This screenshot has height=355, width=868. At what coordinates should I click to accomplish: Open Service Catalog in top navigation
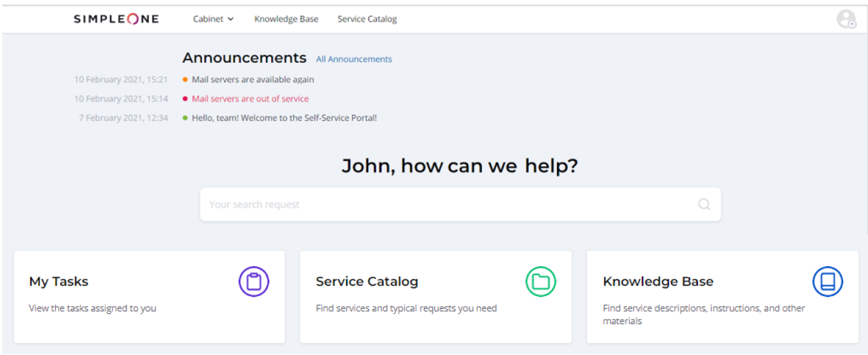pyautogui.click(x=367, y=19)
